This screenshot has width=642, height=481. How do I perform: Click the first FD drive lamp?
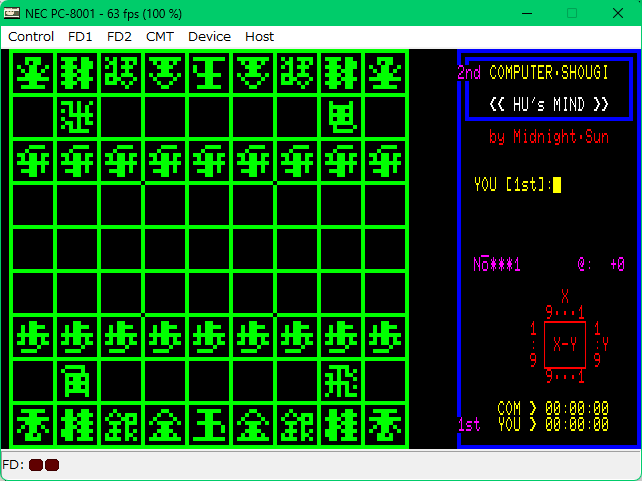point(36,465)
